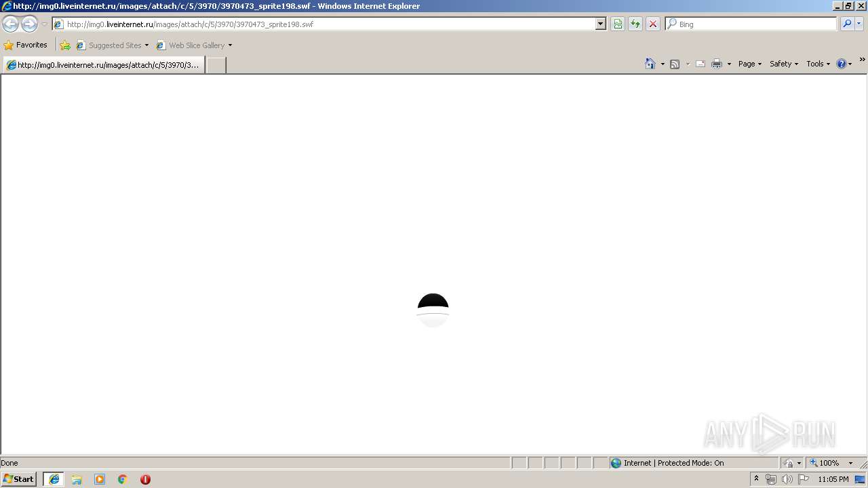The height and width of the screenshot is (488, 868).
Task: Restore down the browser window
Action: (x=848, y=6)
